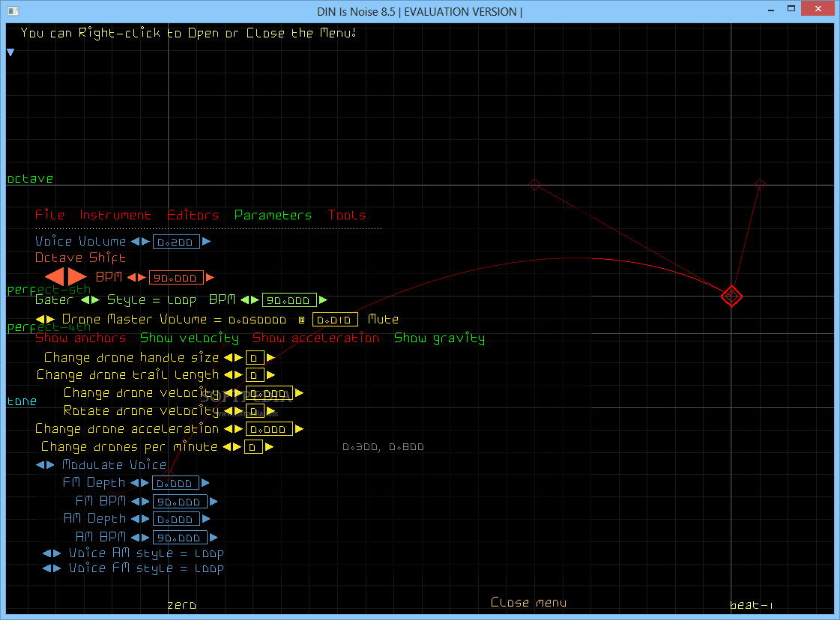Click the Close menu button
The image size is (840, 620).
pyautogui.click(x=528, y=602)
